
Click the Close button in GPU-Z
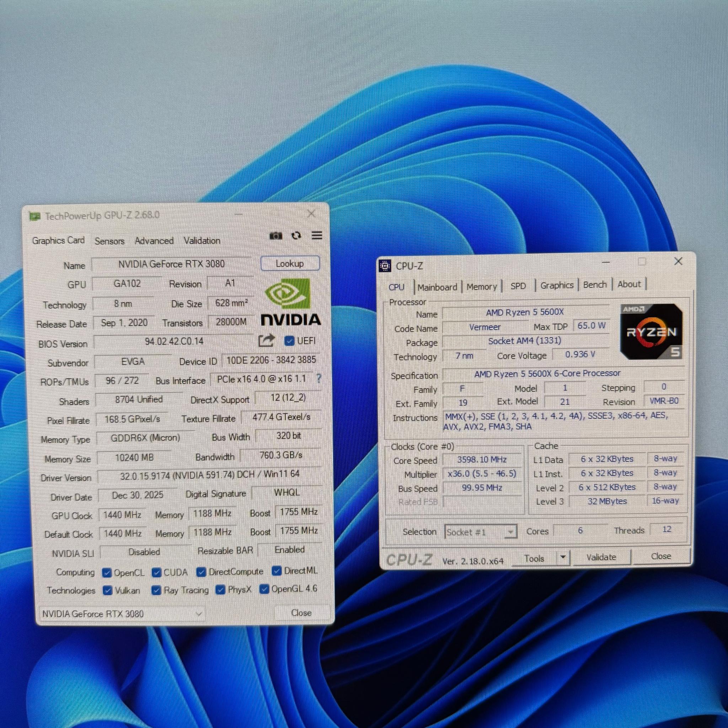[301, 613]
